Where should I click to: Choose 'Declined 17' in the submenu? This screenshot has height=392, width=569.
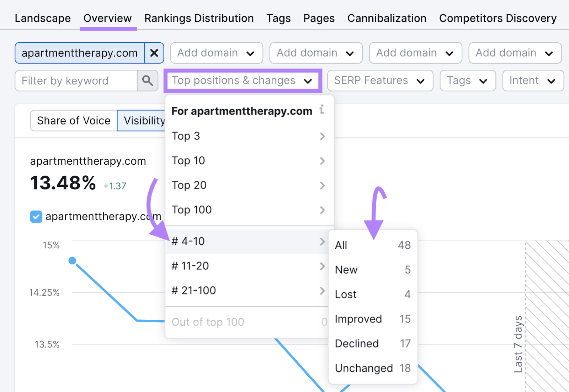pyautogui.click(x=373, y=344)
